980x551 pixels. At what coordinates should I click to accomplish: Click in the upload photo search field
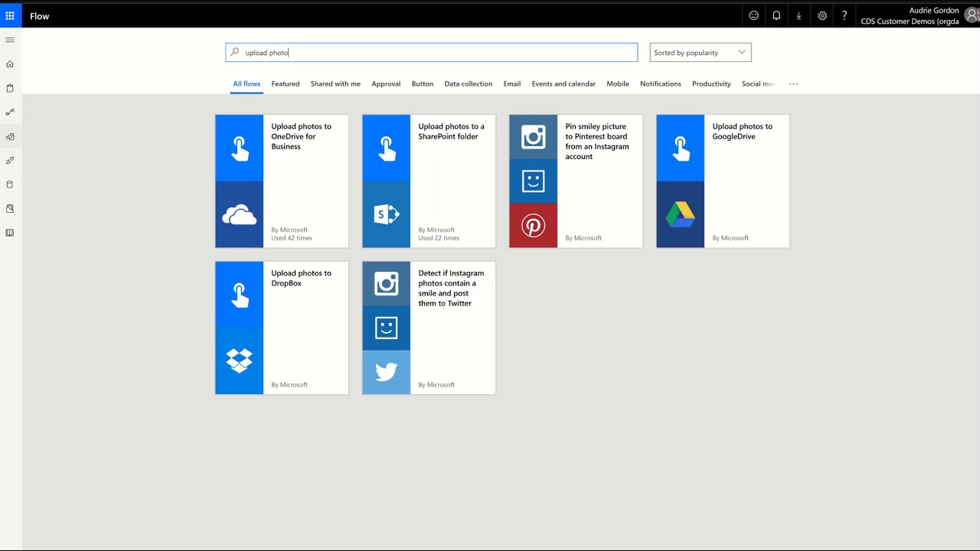click(432, 52)
